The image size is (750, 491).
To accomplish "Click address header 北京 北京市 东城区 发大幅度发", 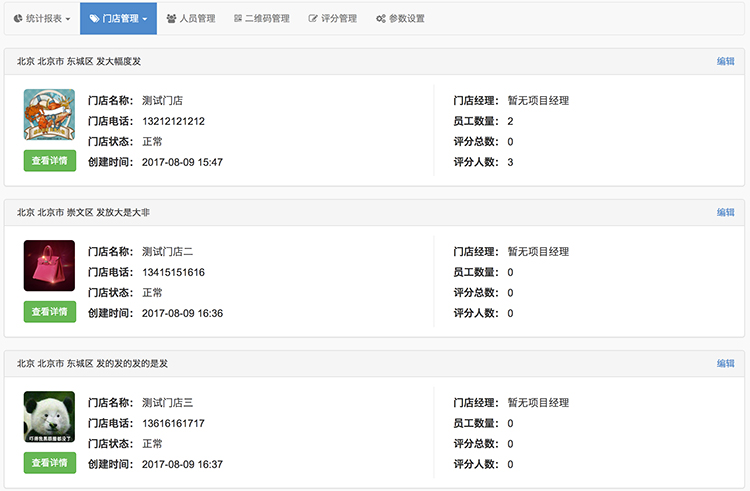I will coord(79,61).
